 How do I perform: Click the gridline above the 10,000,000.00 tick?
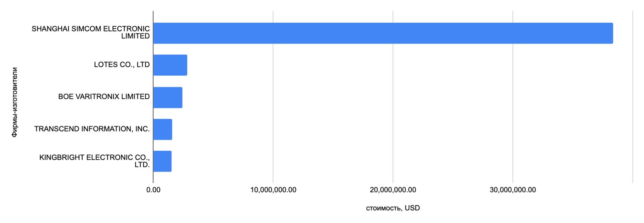coord(273,111)
